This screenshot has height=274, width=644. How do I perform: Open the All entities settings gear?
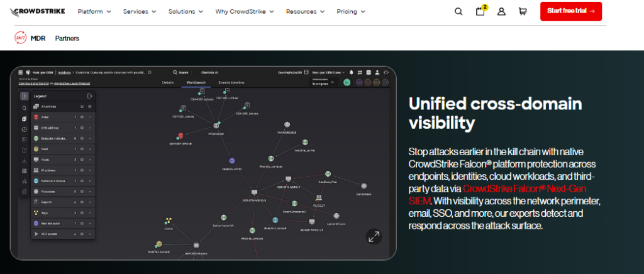(x=89, y=107)
